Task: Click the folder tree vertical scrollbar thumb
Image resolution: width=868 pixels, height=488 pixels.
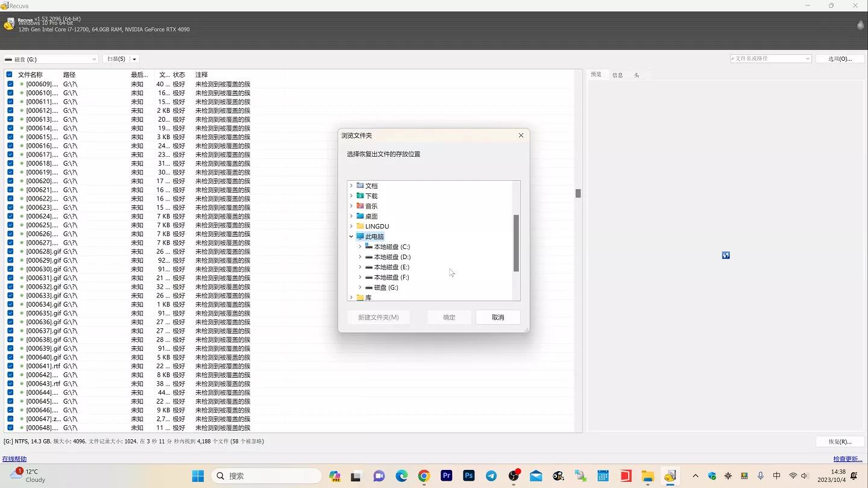Action: (516, 243)
